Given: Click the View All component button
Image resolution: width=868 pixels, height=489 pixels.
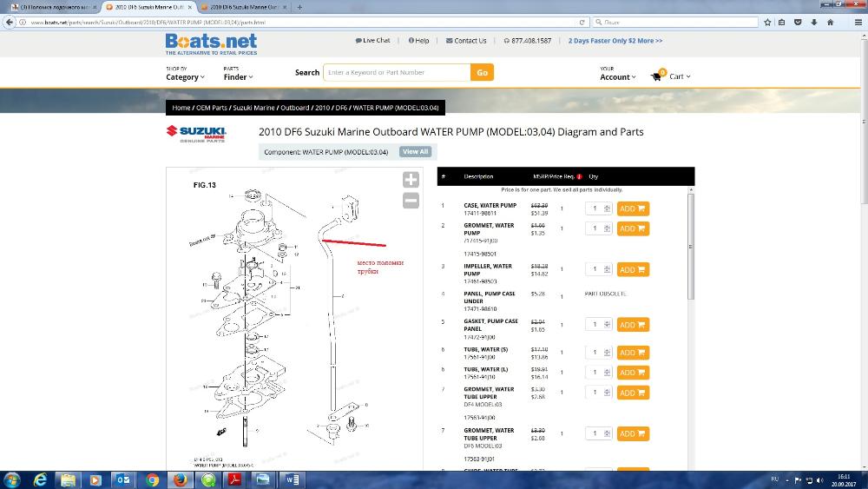Looking at the screenshot, I should point(415,151).
